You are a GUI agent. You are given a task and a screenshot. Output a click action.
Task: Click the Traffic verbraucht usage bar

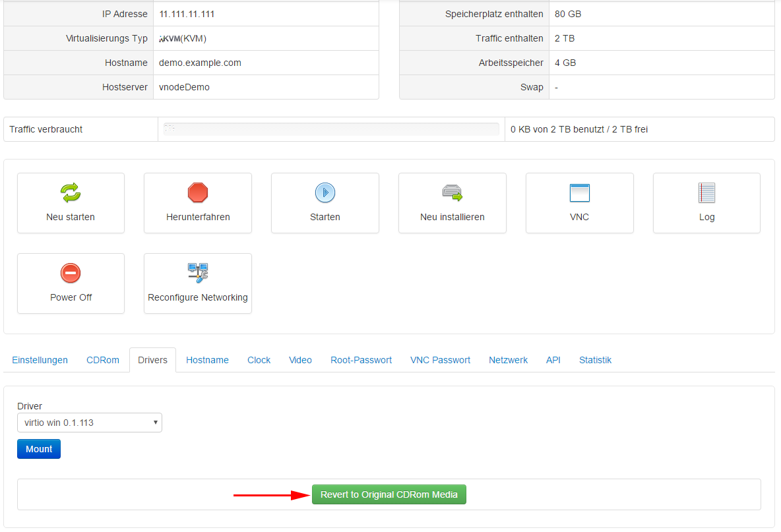pos(330,129)
